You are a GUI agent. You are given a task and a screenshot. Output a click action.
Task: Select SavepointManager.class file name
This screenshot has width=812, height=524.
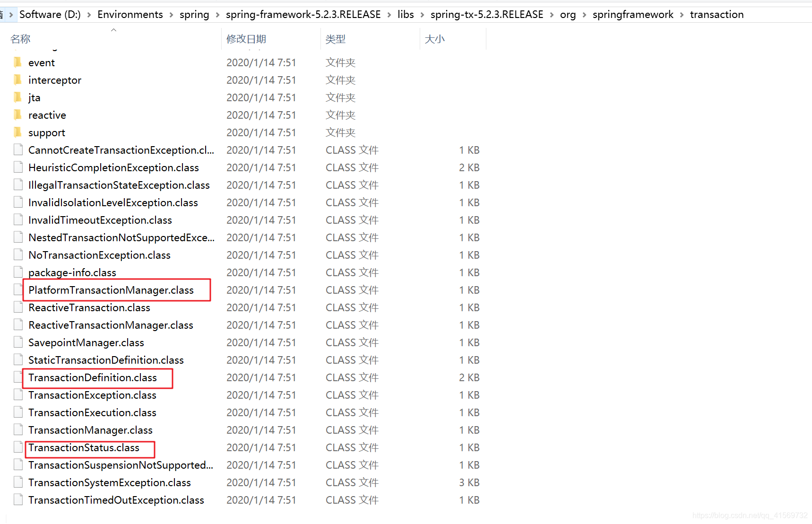[x=86, y=342]
